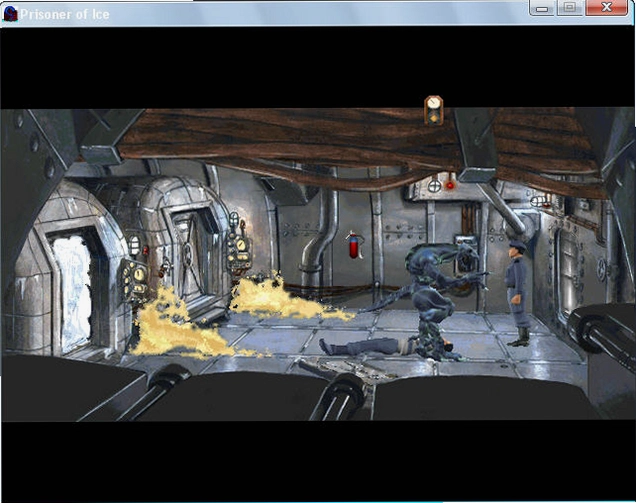The width and height of the screenshot is (636, 503).
Task: Click the officer in blue uniform
Action: [518, 293]
